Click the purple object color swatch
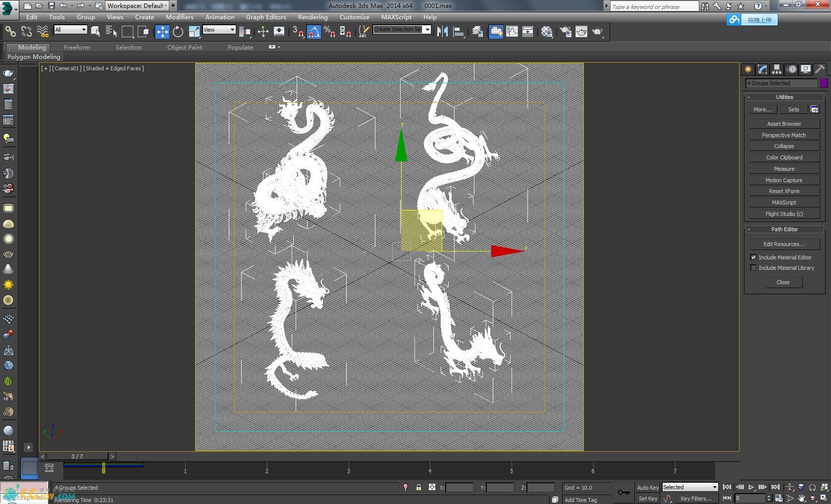The image size is (831, 504). click(x=824, y=83)
